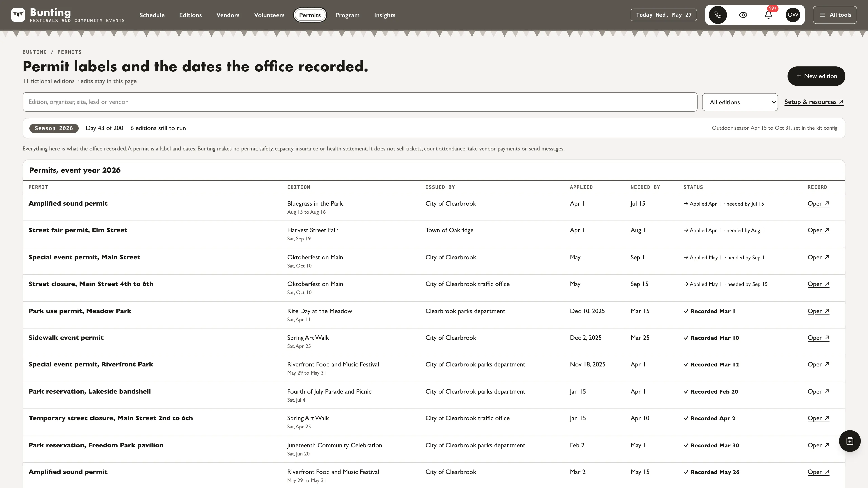Open record for Park reservation, Lakeside bandshell

point(818,392)
